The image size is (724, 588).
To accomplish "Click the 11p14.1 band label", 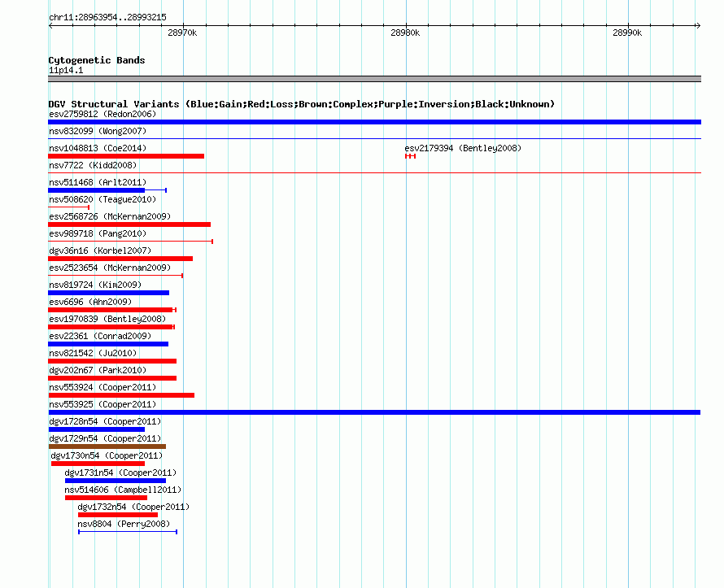I will point(66,70).
